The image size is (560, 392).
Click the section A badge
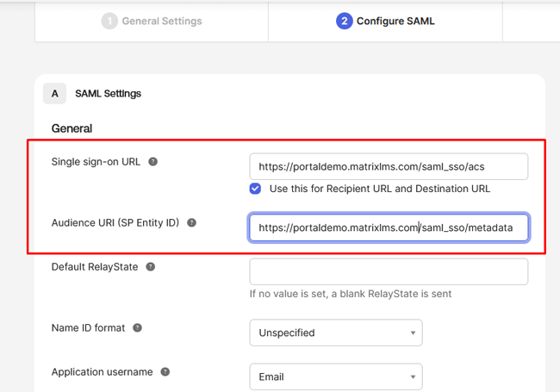click(x=54, y=94)
